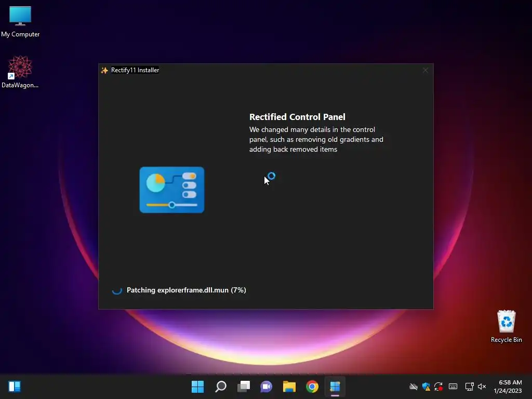This screenshot has height=399, width=532.
Task: Click the Rectify11 Installer sparkle icon
Action: (104, 70)
